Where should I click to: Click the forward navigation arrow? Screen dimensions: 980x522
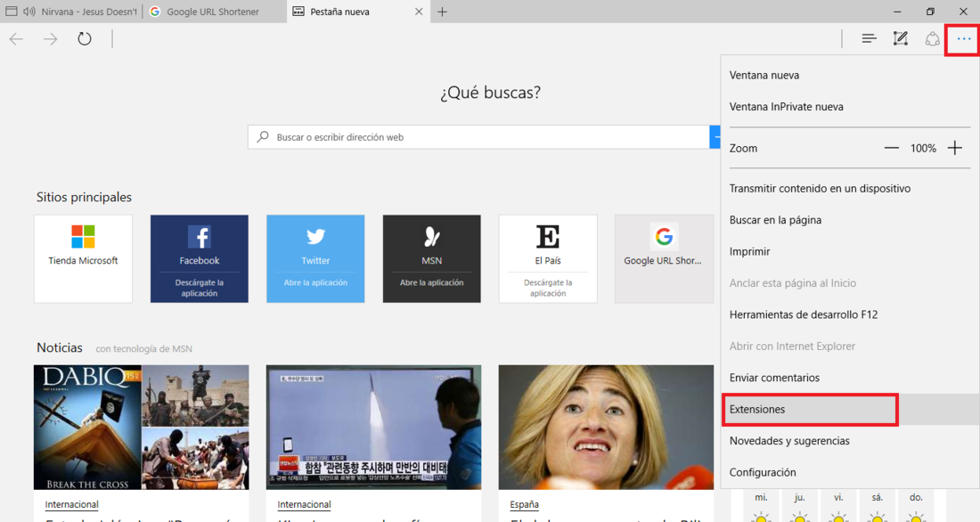point(50,39)
